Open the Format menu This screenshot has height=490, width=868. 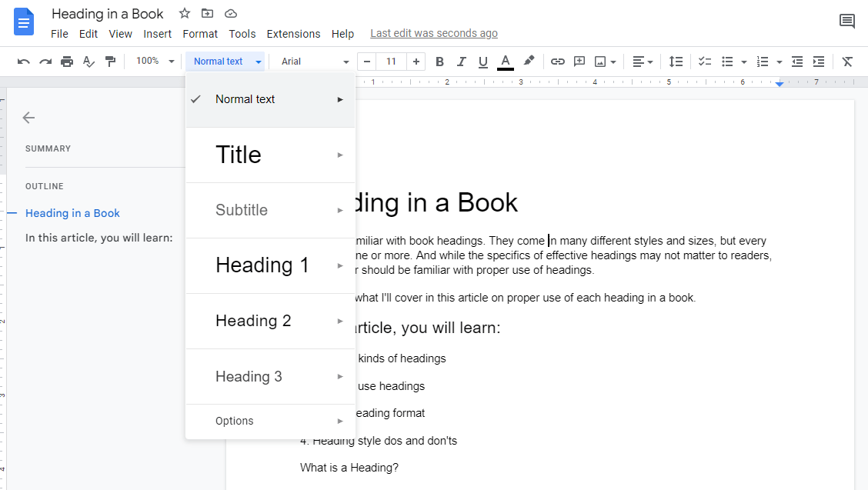click(x=199, y=34)
